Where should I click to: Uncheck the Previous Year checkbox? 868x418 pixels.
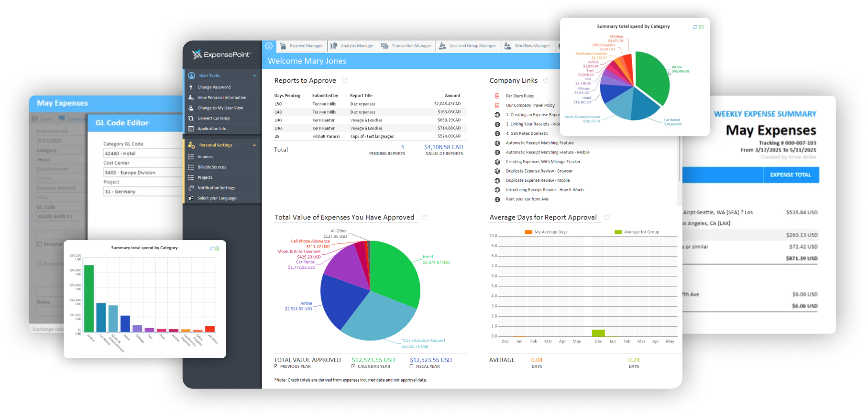(275, 366)
